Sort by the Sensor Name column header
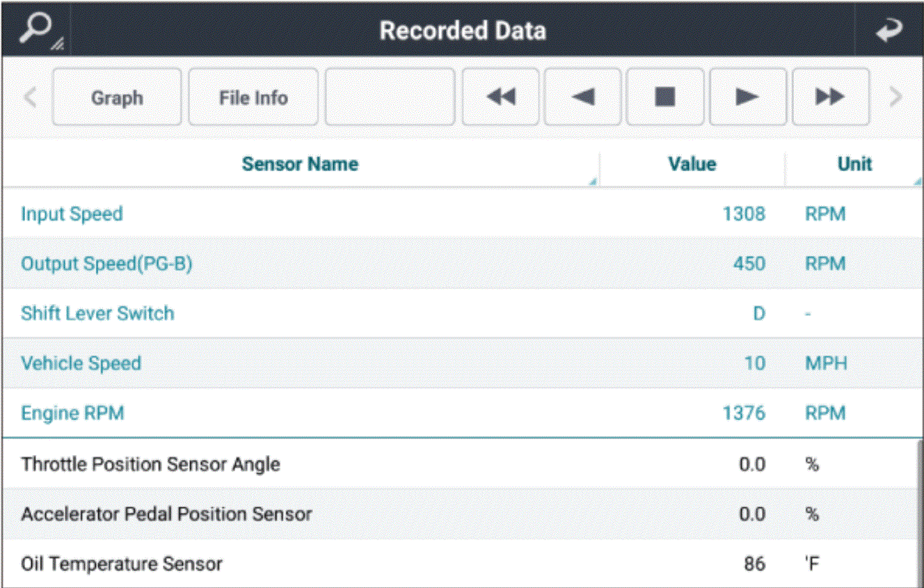The image size is (924, 588). pos(300,164)
